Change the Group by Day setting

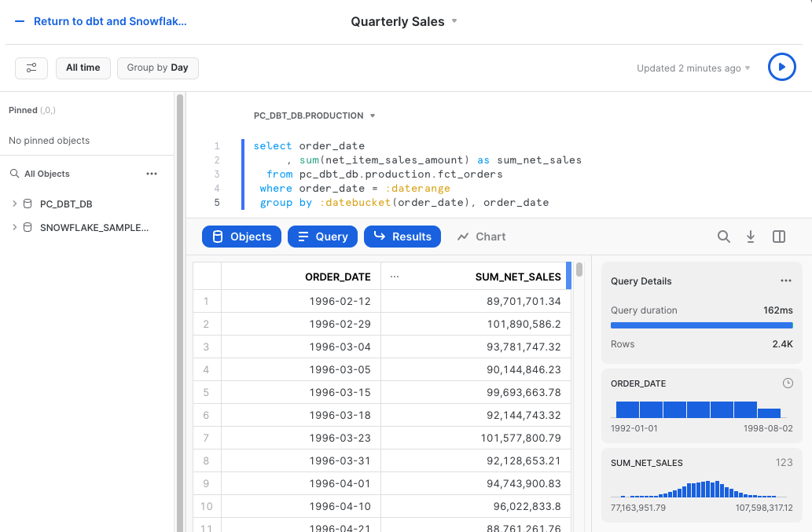(157, 68)
